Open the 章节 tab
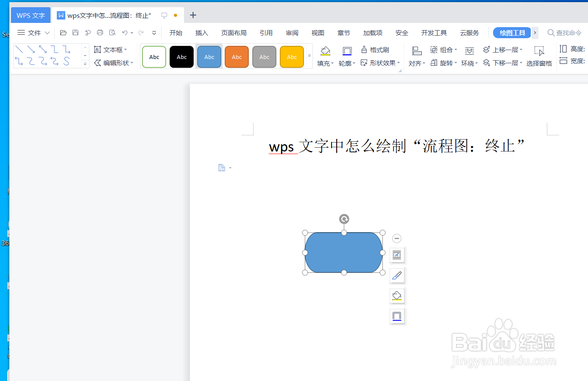The image size is (588, 381). tap(344, 33)
